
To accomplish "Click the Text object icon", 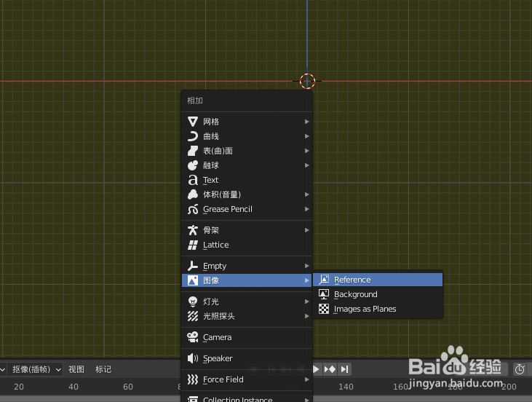I will (193, 180).
